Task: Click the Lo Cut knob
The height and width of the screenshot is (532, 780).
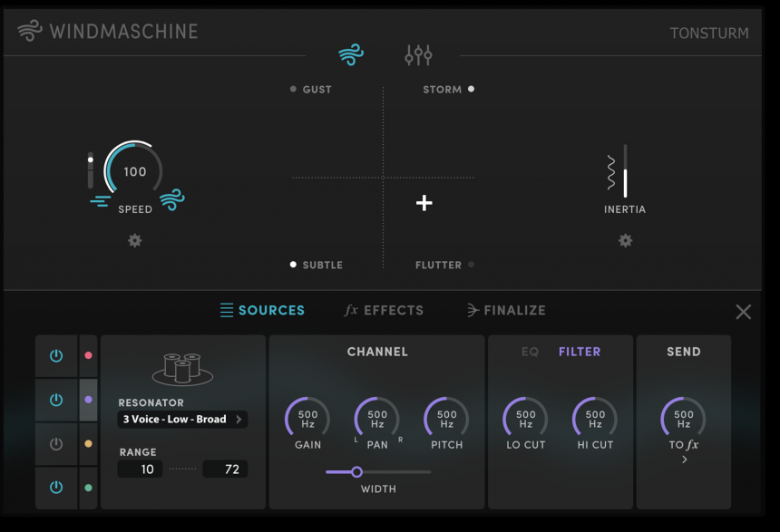Action: click(x=526, y=419)
